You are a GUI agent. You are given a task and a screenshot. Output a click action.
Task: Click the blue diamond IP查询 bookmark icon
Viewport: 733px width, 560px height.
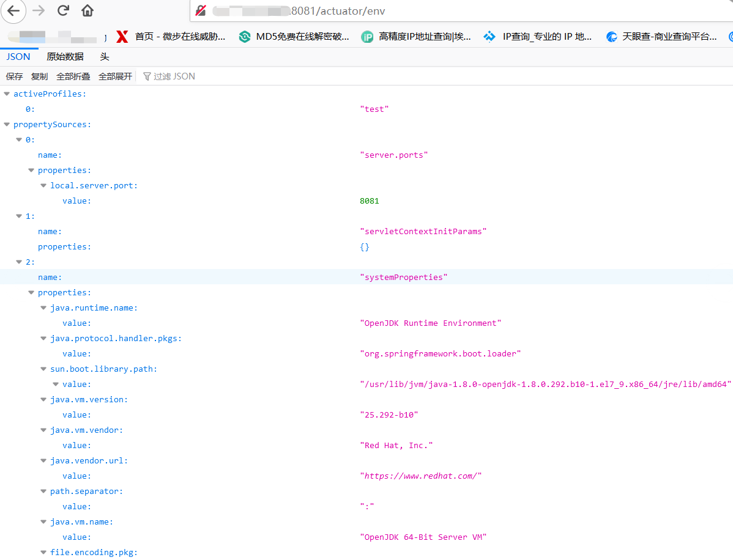tap(489, 37)
